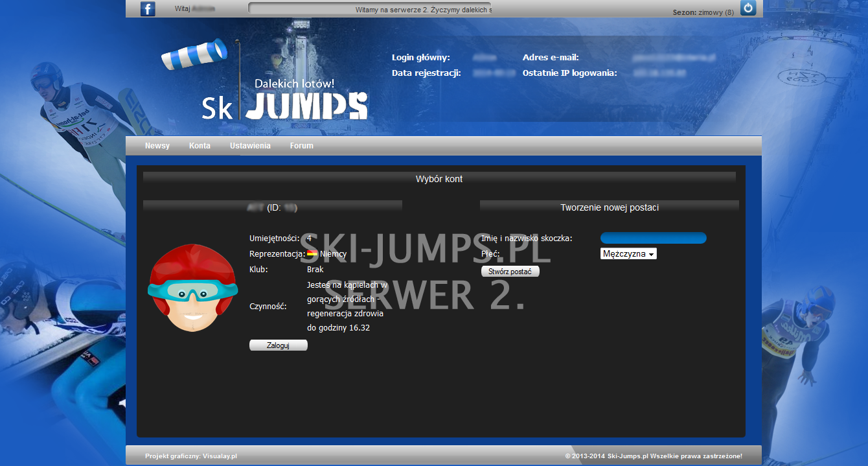
Task: Click the 'Płeć:' label
Action: click(x=490, y=254)
